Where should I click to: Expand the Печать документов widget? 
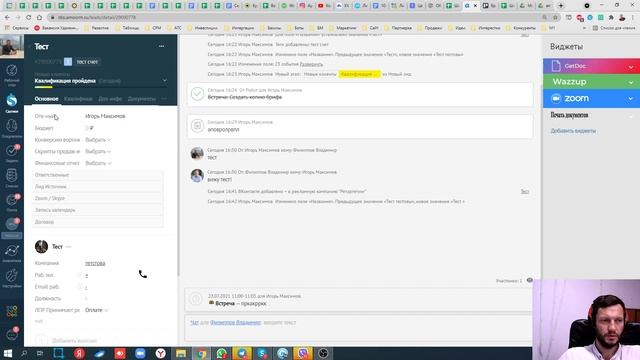(631, 116)
